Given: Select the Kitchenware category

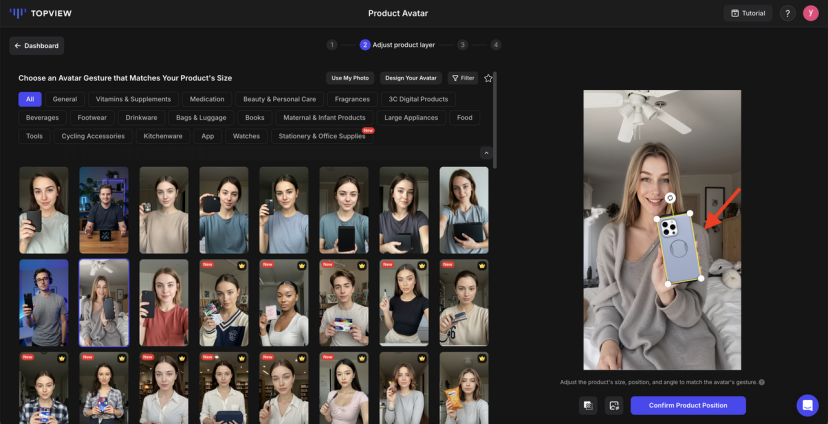Looking at the screenshot, I should point(163,136).
